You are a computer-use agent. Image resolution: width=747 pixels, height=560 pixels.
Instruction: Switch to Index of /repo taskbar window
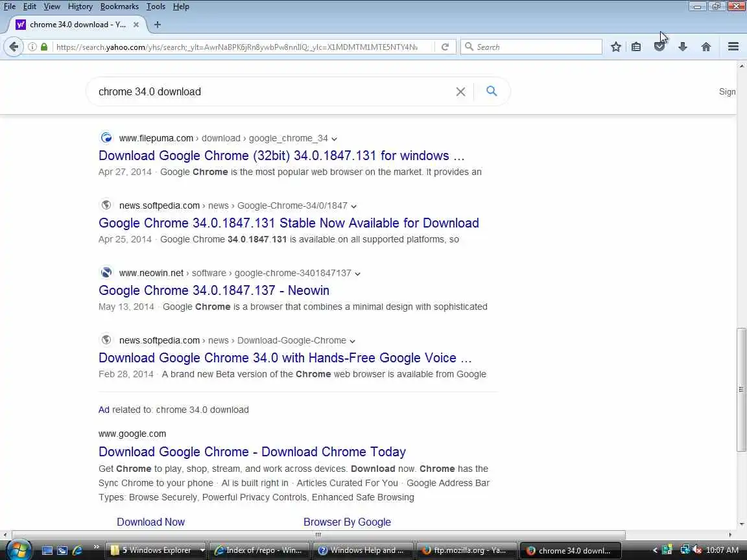click(x=259, y=550)
